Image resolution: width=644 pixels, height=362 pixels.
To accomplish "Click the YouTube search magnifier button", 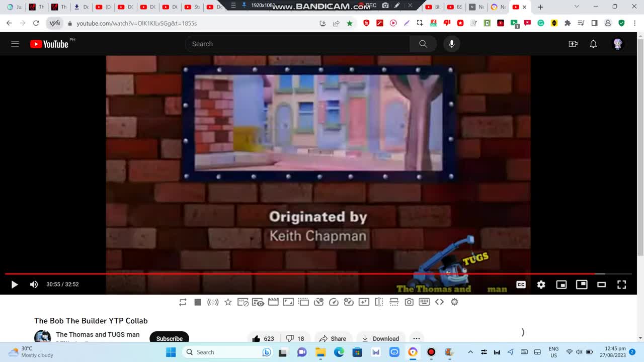I will pyautogui.click(x=423, y=44).
